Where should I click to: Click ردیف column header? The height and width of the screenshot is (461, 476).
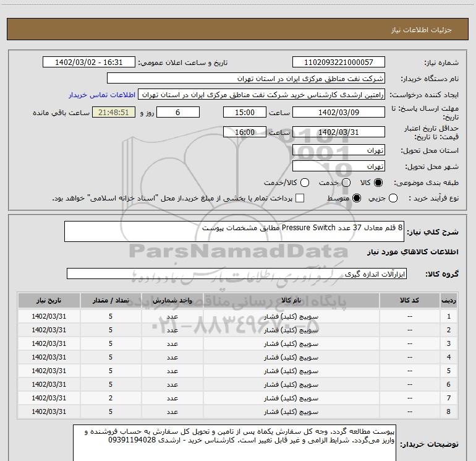(x=449, y=300)
